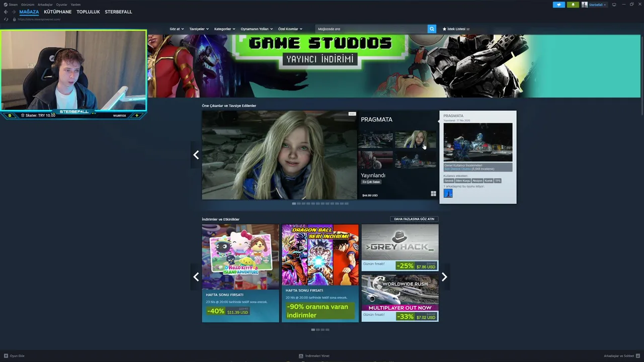Show next discounts with right arrow

444,277
